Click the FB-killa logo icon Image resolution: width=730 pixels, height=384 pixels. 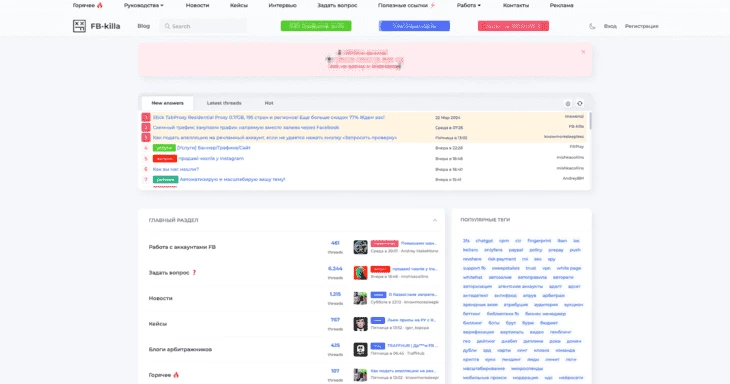tap(80, 26)
